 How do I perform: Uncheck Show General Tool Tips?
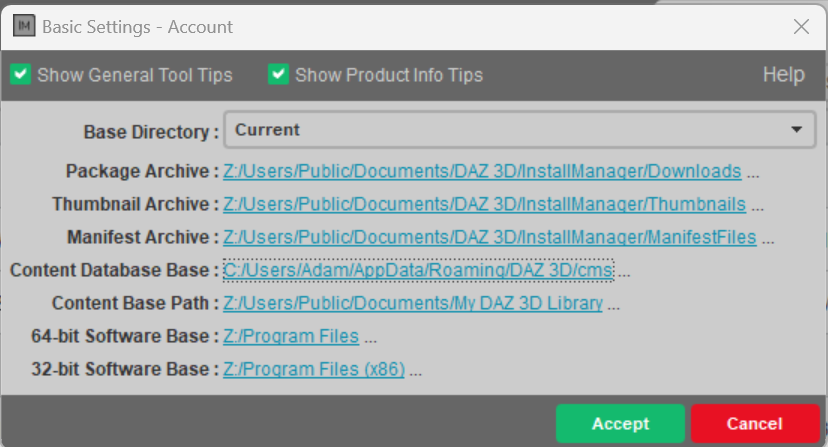(20, 75)
